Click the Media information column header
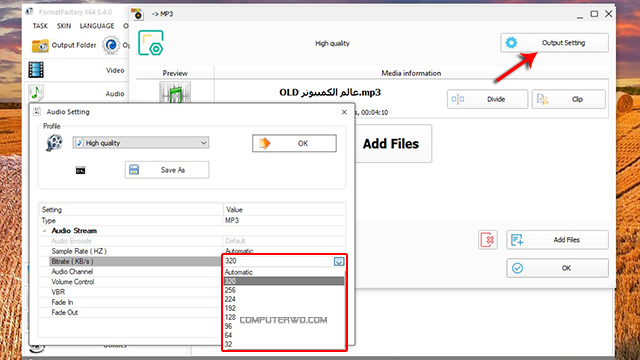This screenshot has width=640, height=360. coord(411,73)
